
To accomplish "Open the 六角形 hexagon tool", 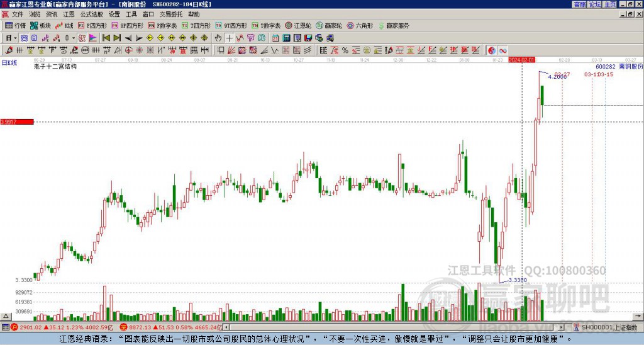I will [360, 25].
